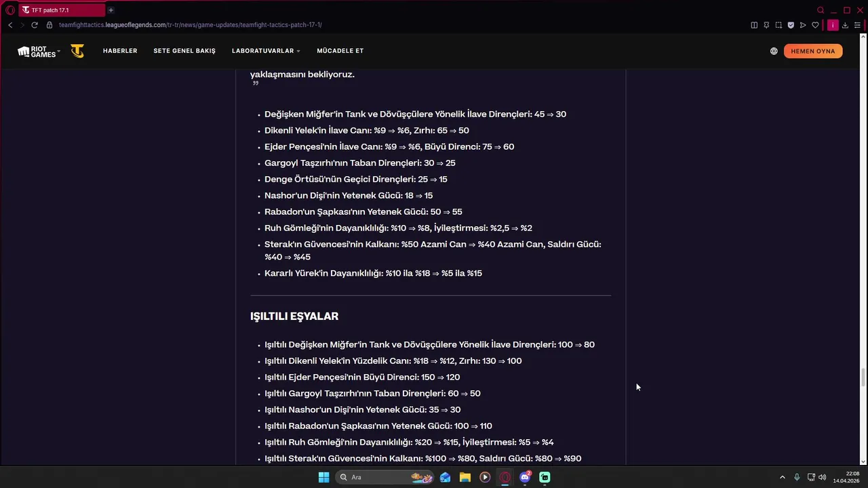Open network status tray icon
This screenshot has width=868, height=488.
click(x=811, y=477)
